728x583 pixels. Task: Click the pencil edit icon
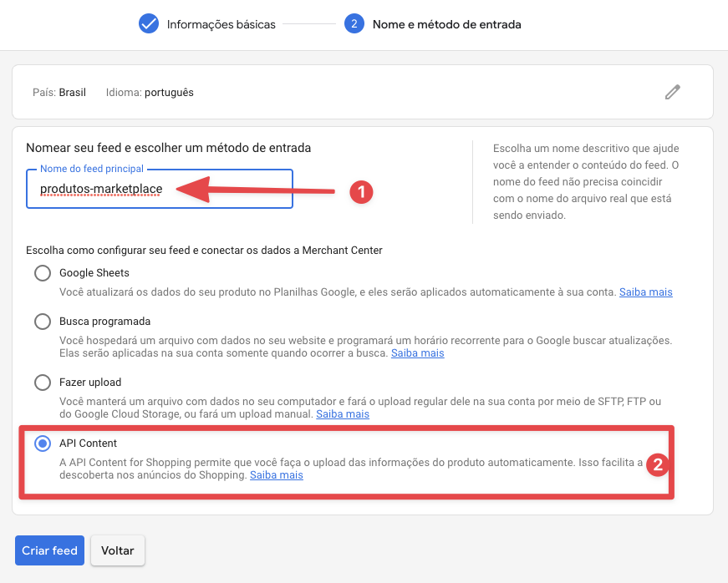pos(672,92)
